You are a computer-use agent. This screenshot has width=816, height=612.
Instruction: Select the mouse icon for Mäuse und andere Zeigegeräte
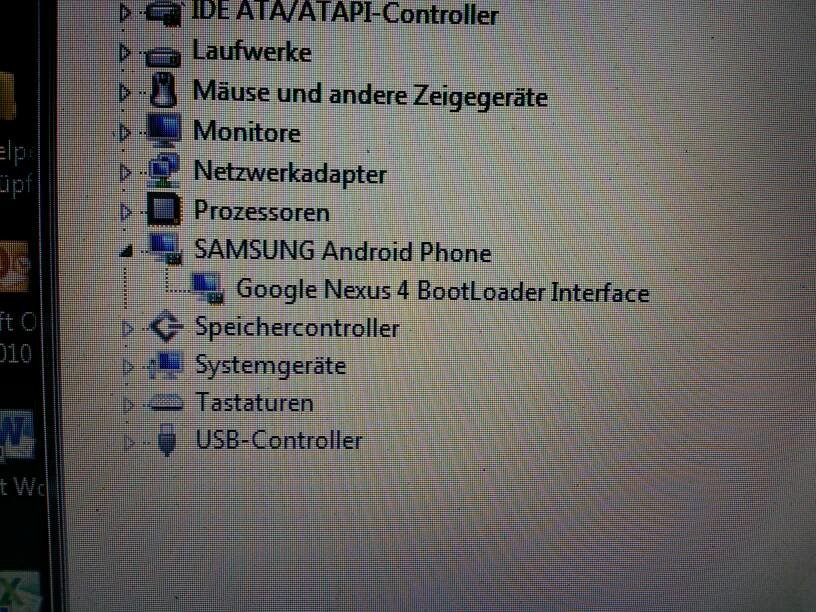pos(163,91)
